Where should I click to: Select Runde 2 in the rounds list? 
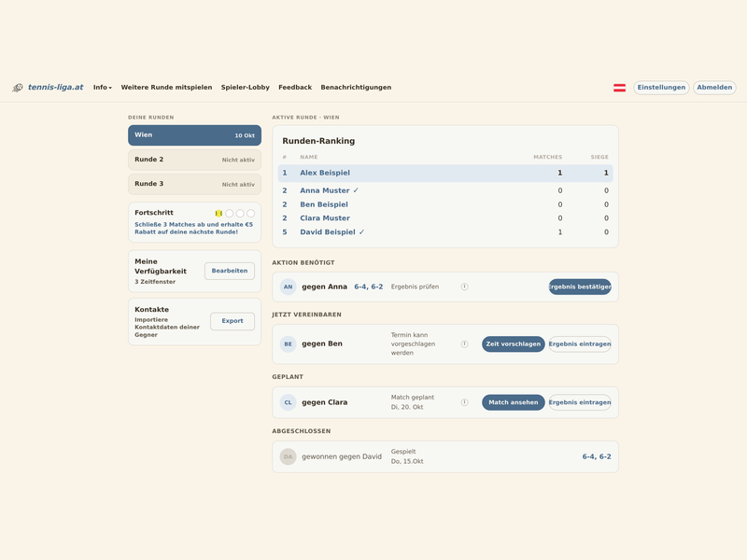[x=194, y=160]
